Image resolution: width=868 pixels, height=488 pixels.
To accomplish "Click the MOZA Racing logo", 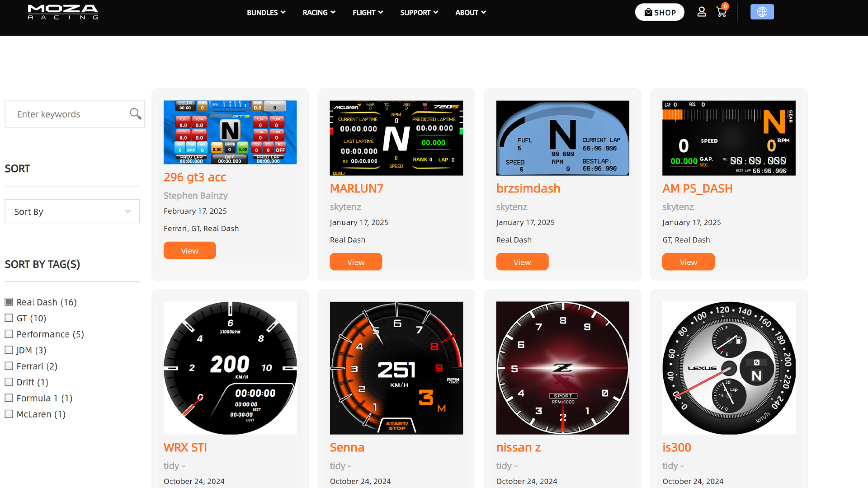I will (x=63, y=12).
